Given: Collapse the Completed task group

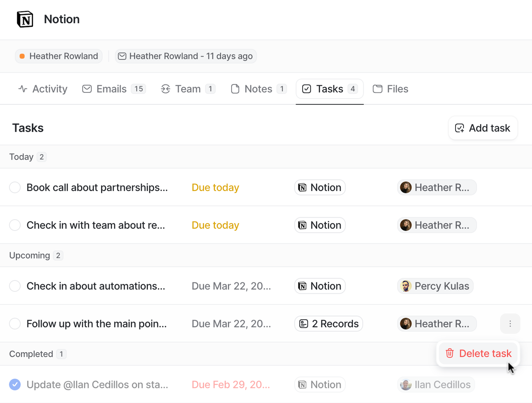Looking at the screenshot, I should point(31,354).
